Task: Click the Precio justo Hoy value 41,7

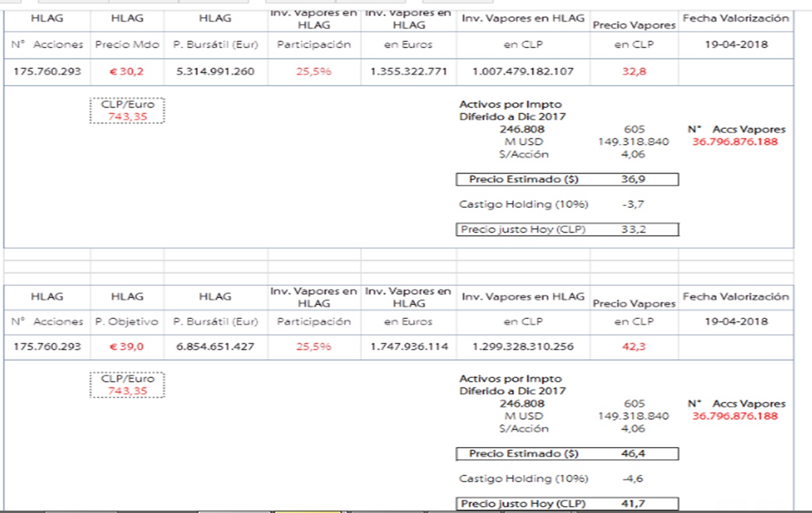Action: tap(634, 504)
